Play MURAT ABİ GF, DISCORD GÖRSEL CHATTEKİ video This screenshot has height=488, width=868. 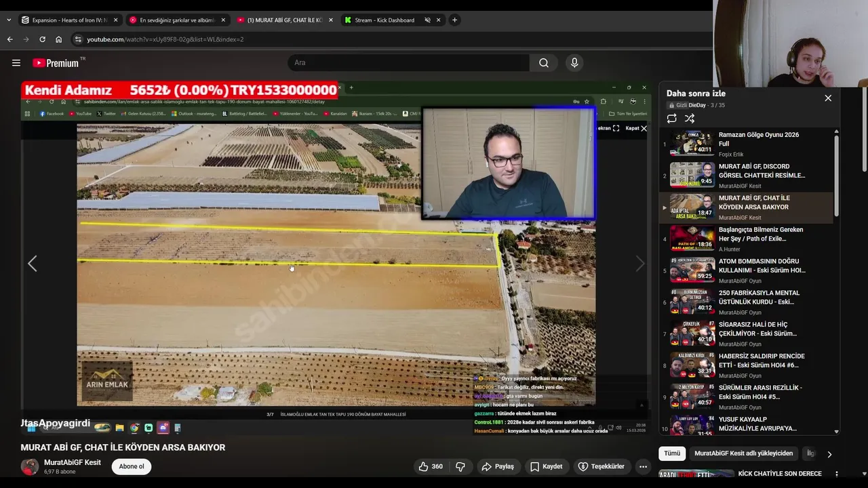point(746,176)
